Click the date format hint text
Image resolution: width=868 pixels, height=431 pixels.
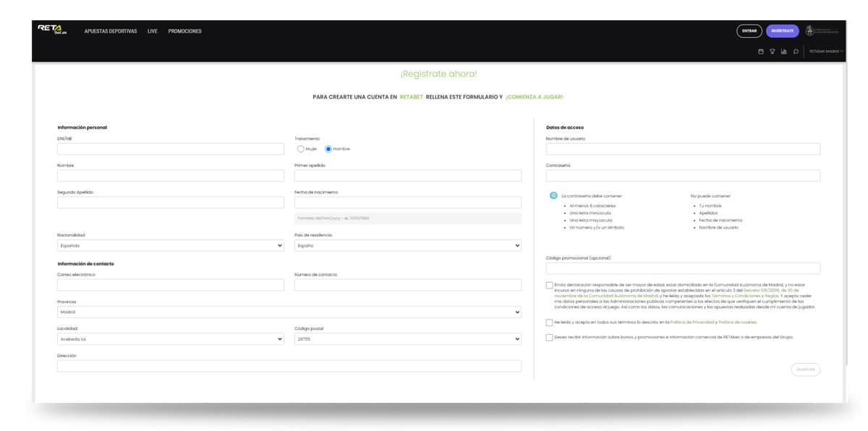click(333, 218)
